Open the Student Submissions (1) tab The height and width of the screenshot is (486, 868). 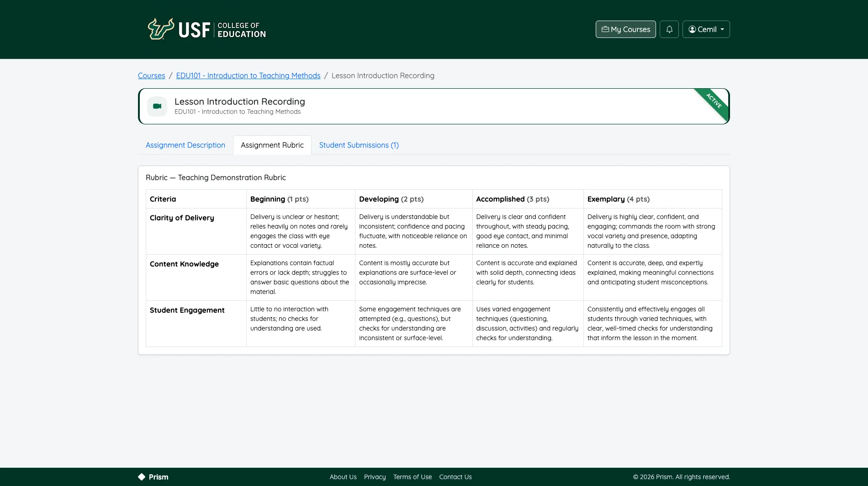359,145
